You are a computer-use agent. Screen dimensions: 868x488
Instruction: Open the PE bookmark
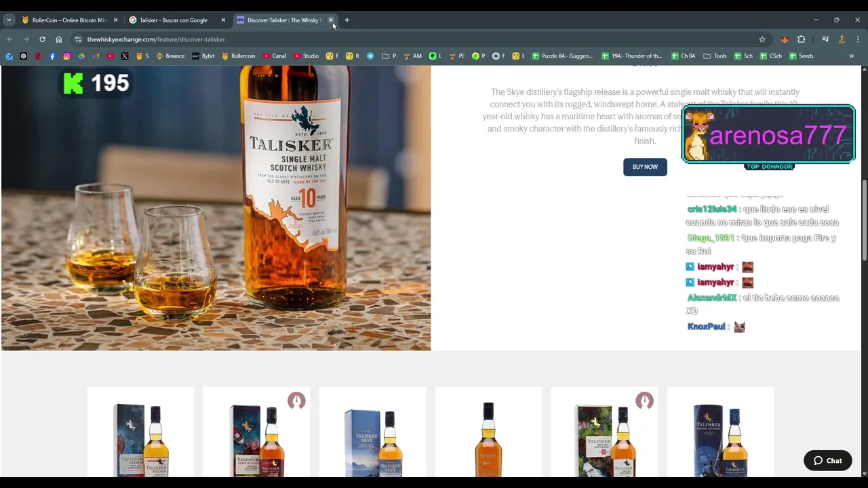point(457,56)
